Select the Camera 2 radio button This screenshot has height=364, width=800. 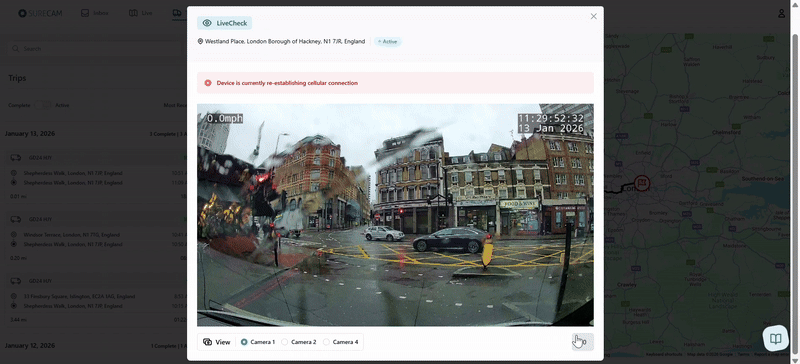(285, 342)
